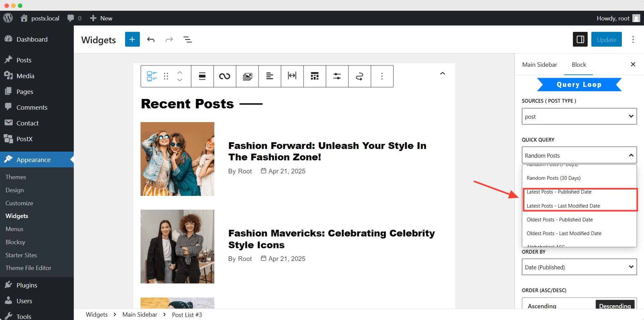Close the settings sidebar
Image resolution: width=644 pixels, height=320 pixels.
pos(633,64)
